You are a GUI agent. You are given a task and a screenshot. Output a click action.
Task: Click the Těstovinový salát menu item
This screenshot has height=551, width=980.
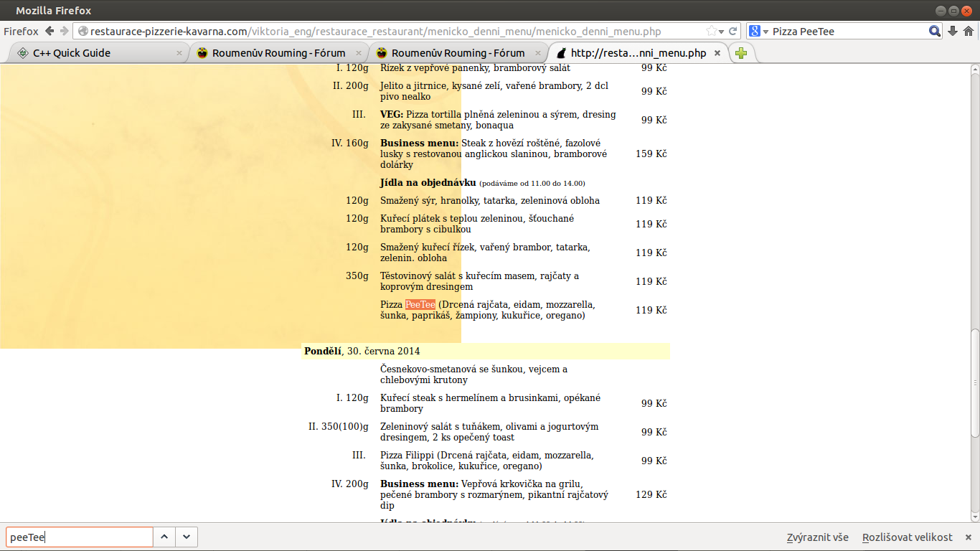point(479,281)
